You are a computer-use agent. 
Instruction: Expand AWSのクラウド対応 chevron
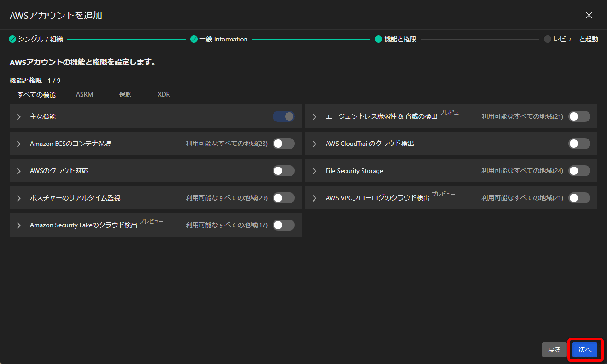tap(19, 171)
